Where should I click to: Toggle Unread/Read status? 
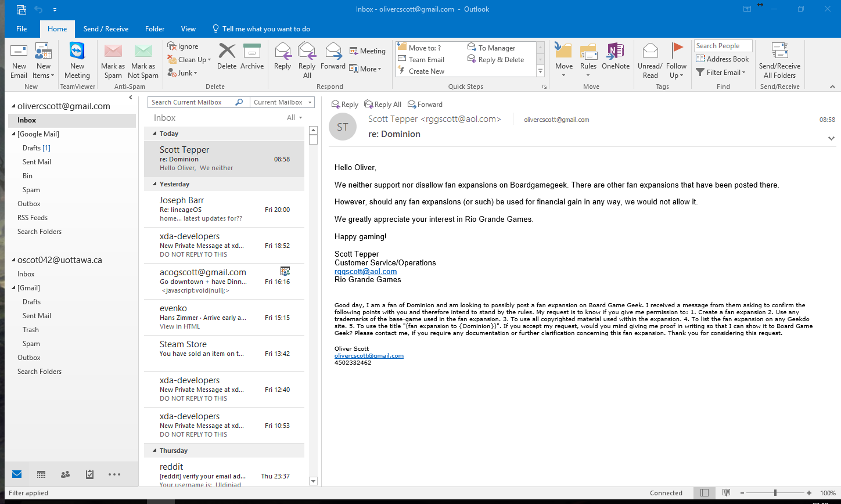click(x=650, y=60)
